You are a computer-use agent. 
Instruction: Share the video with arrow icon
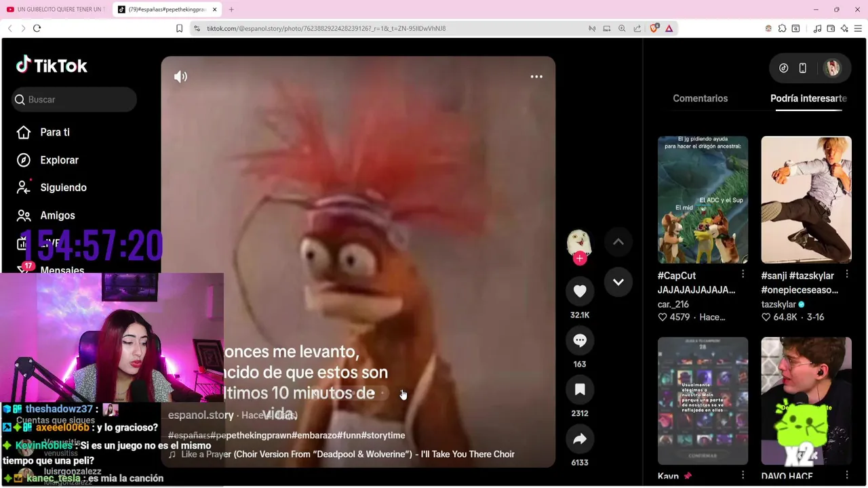pyautogui.click(x=580, y=439)
